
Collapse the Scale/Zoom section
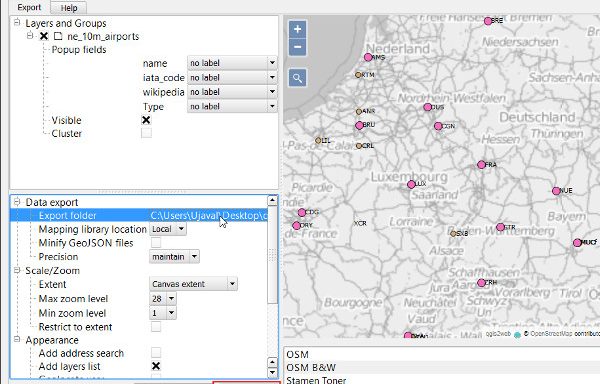tap(17, 270)
